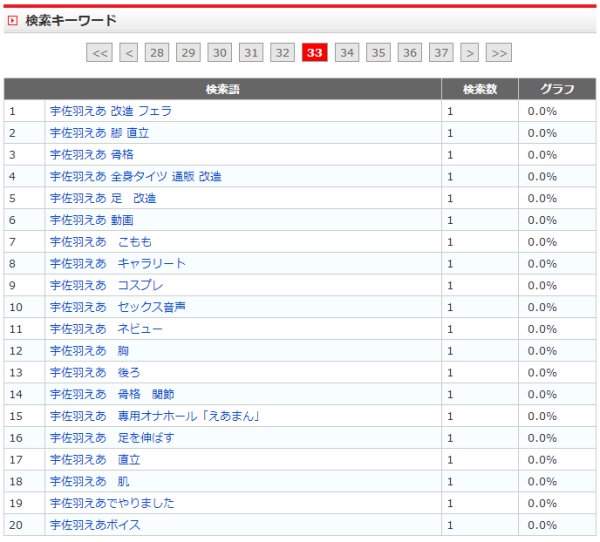This screenshot has width=600, height=542.
Task: Open keyword link '宇佐羽えあ 胸'
Action: [90, 351]
